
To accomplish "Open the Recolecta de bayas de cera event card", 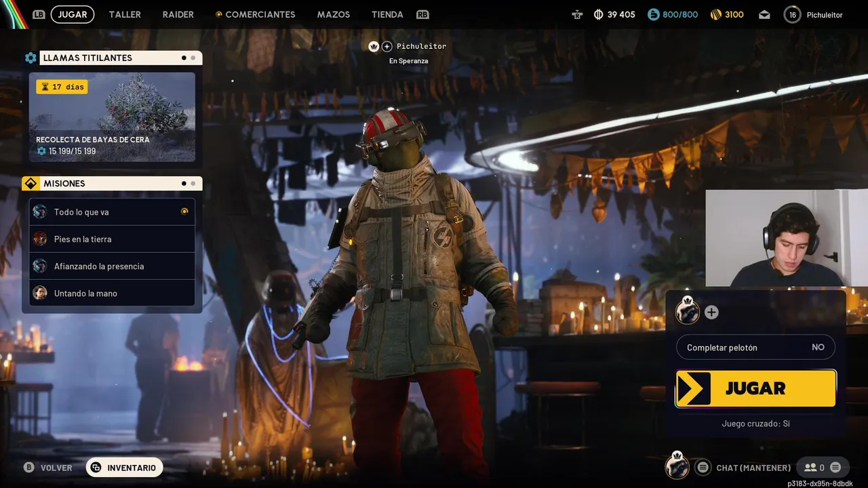I will click(x=112, y=117).
